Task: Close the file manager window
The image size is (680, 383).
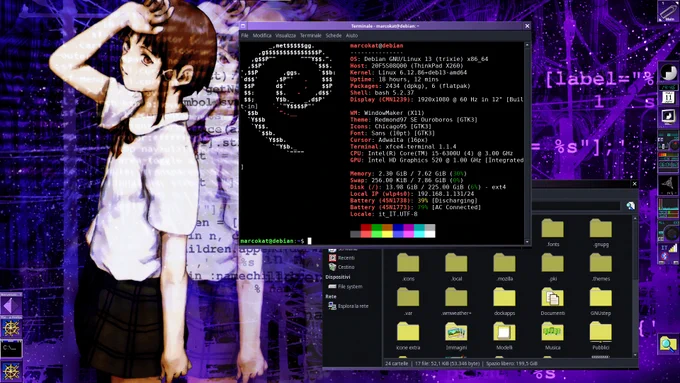Action: point(634,184)
